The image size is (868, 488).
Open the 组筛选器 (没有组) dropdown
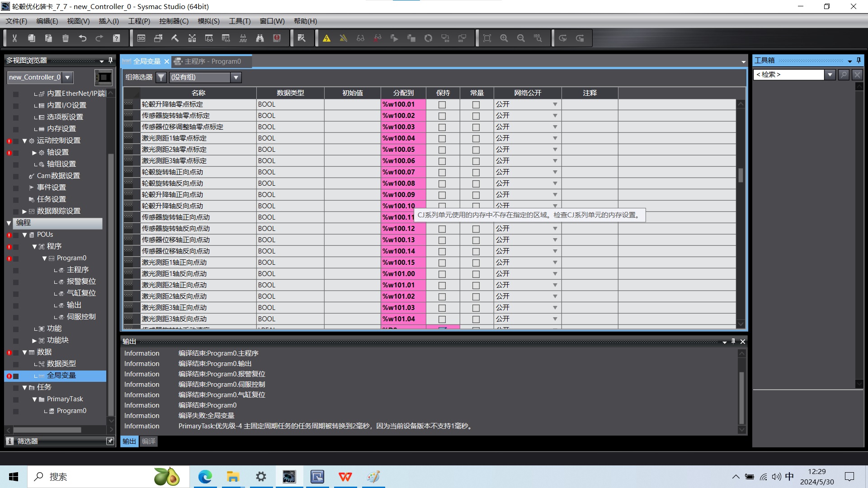[236, 77]
